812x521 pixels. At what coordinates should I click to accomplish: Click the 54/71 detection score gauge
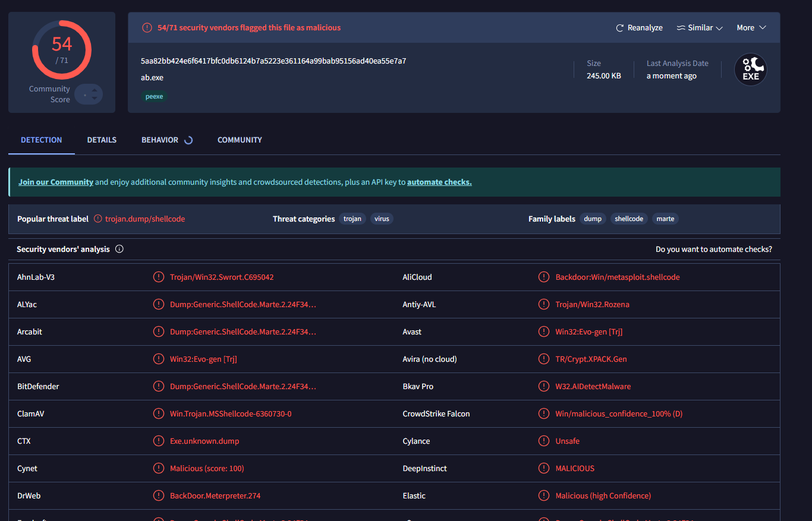[x=62, y=50]
